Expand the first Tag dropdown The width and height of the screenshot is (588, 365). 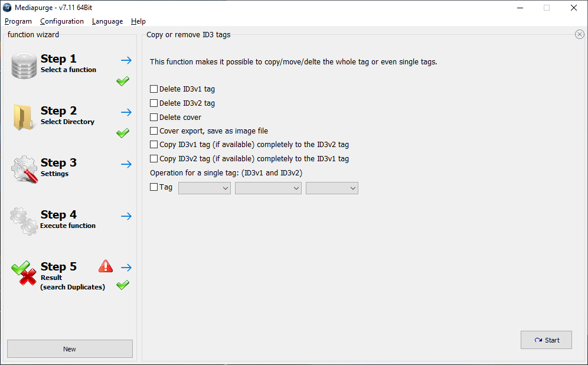(204, 188)
